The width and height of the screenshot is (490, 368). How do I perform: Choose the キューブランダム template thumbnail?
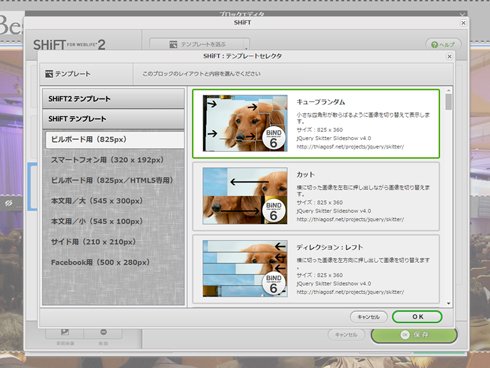[x=245, y=123]
